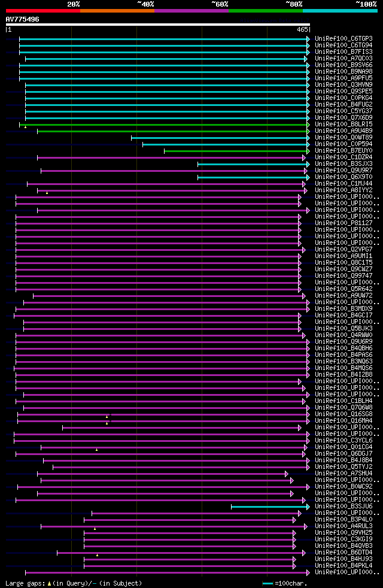This screenshot has width=383, height=588.
Task: Select the UniRef100_Q4RWW0 label
Action: pyautogui.click(x=344, y=335)
